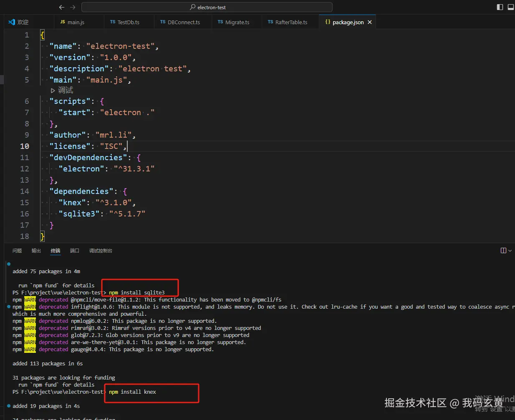Open the 调试控制台 debug console tab
Viewport: 515px width, 420px height.
[101, 251]
